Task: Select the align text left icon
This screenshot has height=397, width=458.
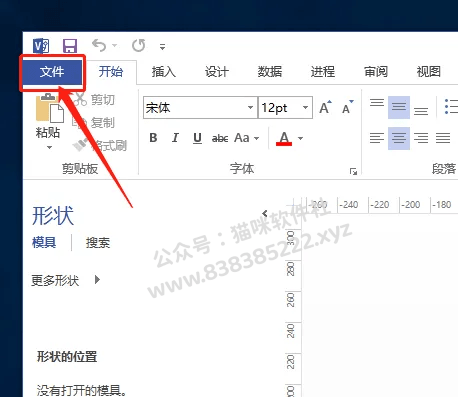Action: [377, 138]
